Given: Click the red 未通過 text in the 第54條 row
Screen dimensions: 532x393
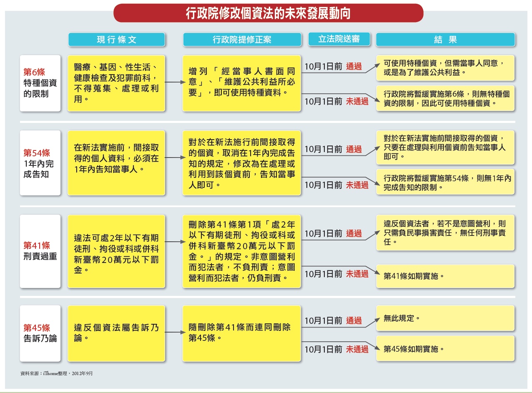Looking at the screenshot, I should point(357,185).
